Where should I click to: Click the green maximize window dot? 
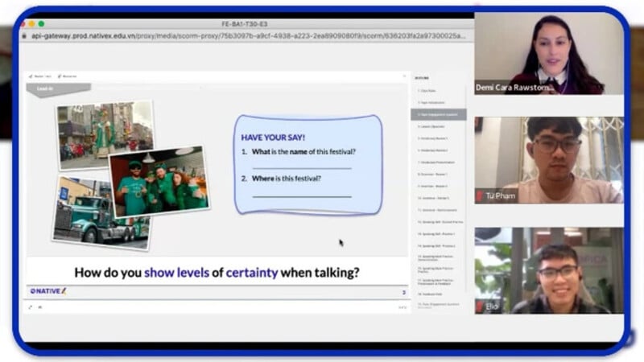pos(42,24)
